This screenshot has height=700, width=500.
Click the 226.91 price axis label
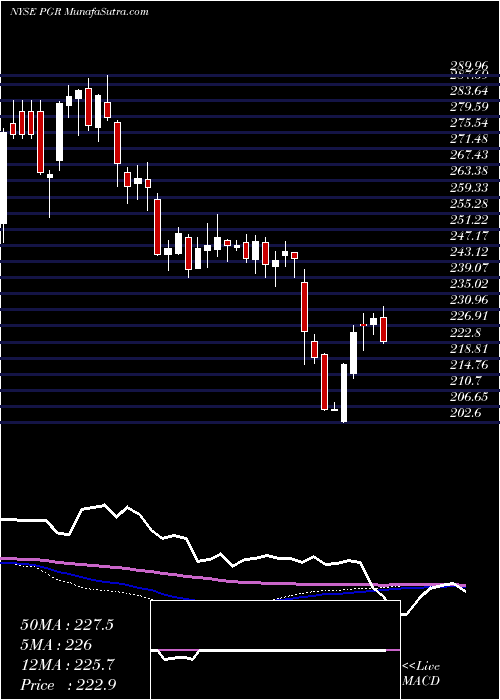pyautogui.click(x=469, y=316)
